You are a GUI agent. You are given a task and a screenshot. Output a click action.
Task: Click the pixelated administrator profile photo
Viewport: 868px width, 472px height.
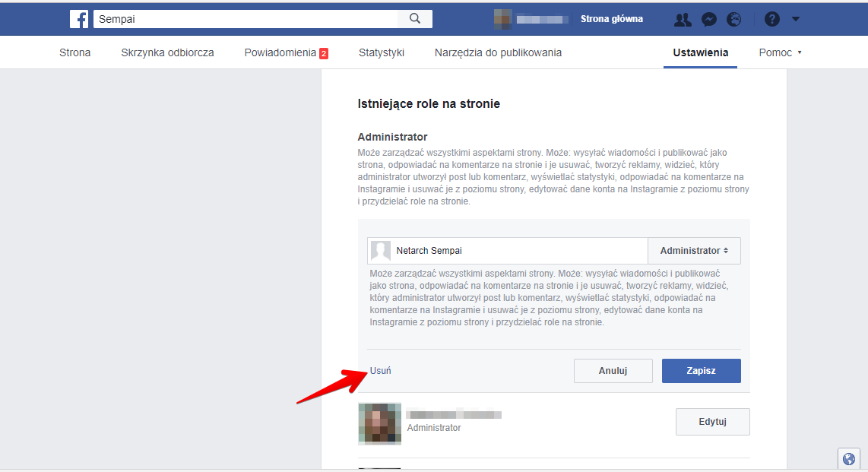click(x=380, y=424)
